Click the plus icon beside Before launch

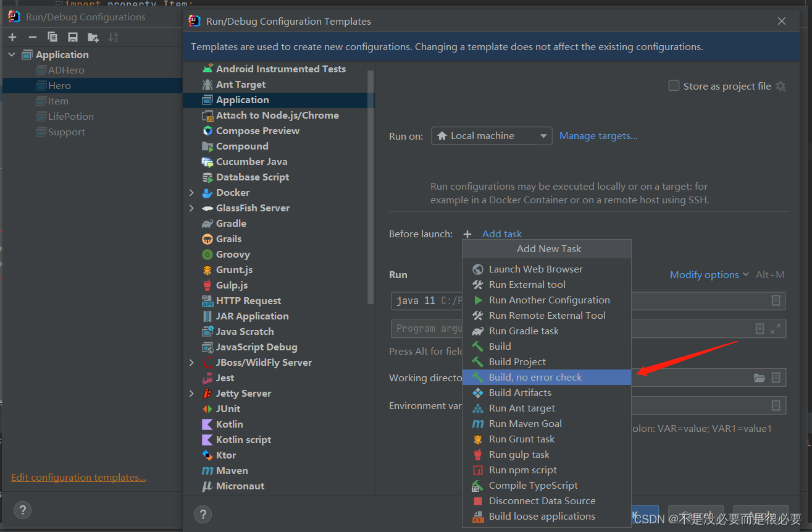click(x=467, y=234)
